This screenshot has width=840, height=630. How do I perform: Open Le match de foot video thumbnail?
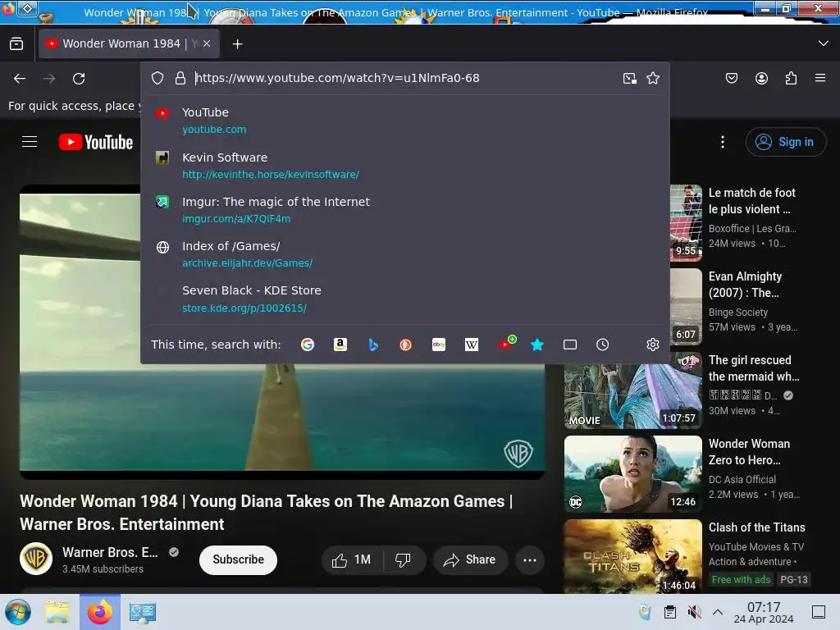(x=686, y=223)
